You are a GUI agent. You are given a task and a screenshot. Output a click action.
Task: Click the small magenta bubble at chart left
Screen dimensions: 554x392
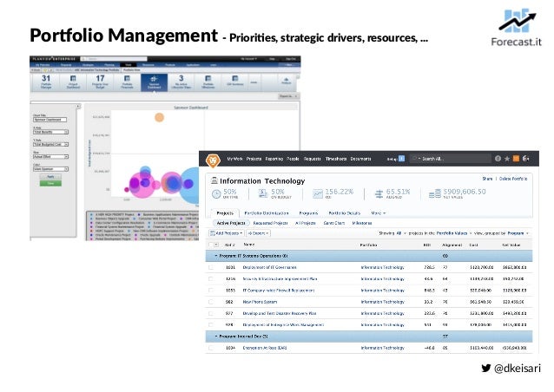tap(127, 190)
